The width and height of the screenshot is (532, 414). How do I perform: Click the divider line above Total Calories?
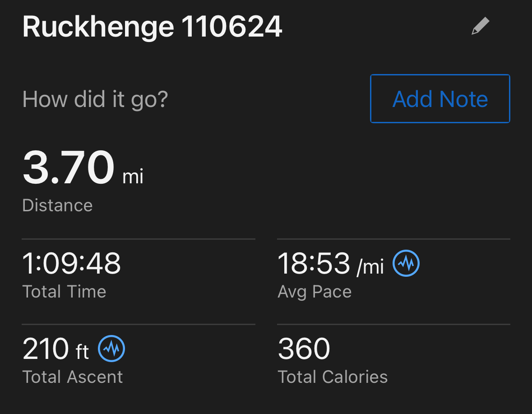pos(393,324)
